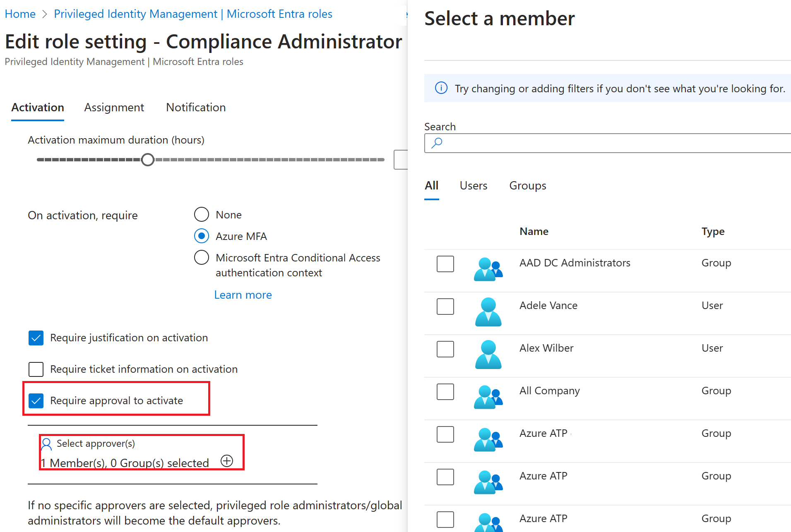Click the search magnifier icon

click(x=437, y=143)
